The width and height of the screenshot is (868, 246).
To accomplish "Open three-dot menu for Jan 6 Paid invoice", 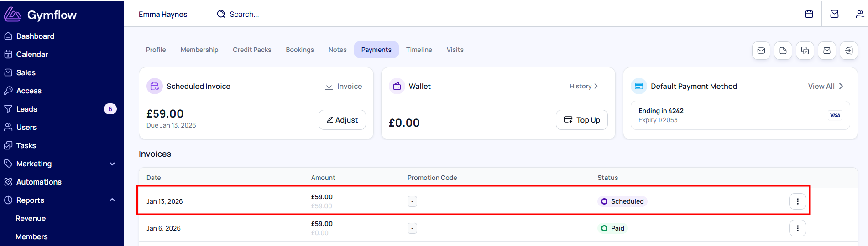I will click(x=798, y=228).
